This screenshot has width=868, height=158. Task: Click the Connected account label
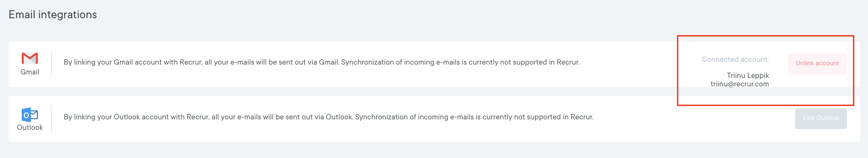(735, 60)
